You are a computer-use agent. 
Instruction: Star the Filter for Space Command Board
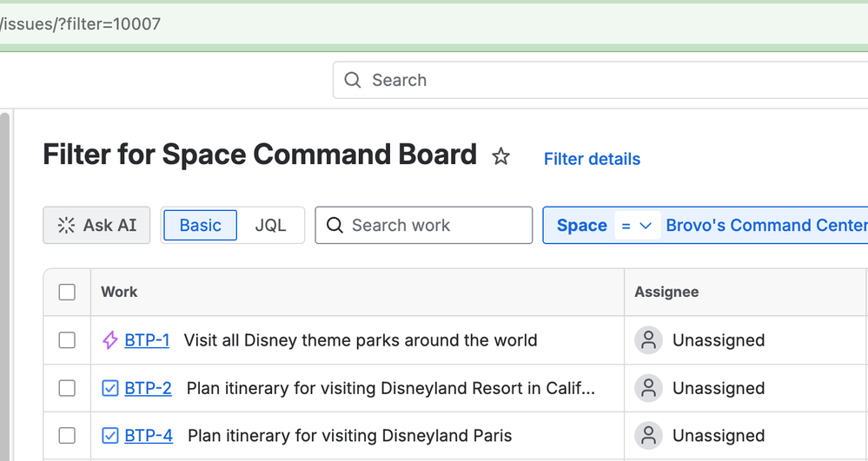pos(501,156)
